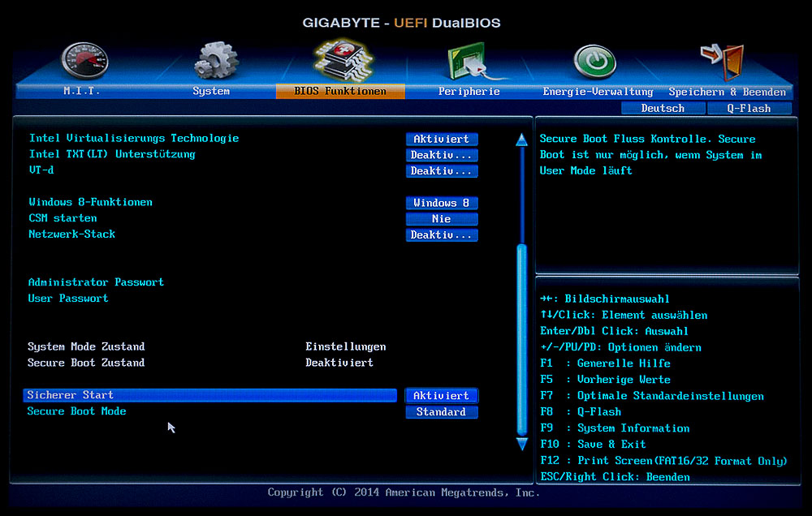Click the Element auswählen hint line
Screen dimensions: 812x516
624,315
